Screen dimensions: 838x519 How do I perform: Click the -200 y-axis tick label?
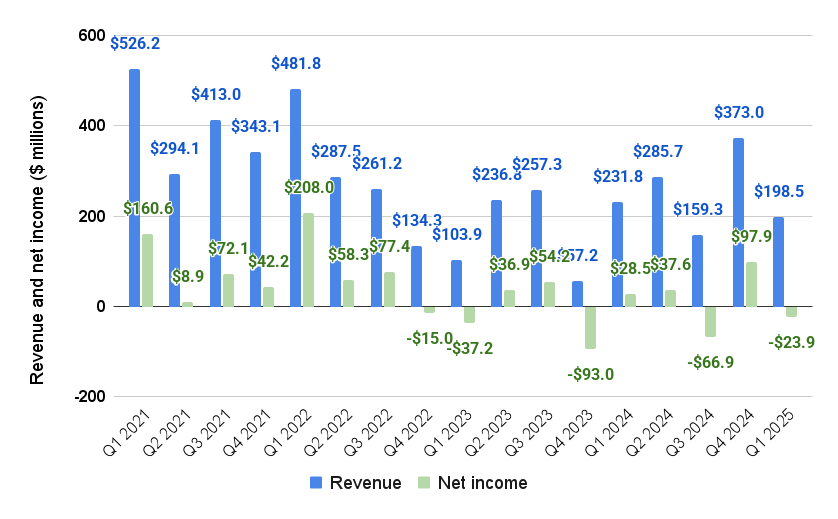[89, 396]
